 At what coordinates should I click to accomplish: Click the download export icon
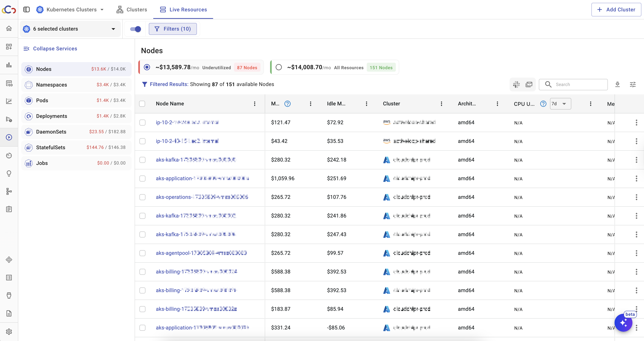[x=617, y=85]
